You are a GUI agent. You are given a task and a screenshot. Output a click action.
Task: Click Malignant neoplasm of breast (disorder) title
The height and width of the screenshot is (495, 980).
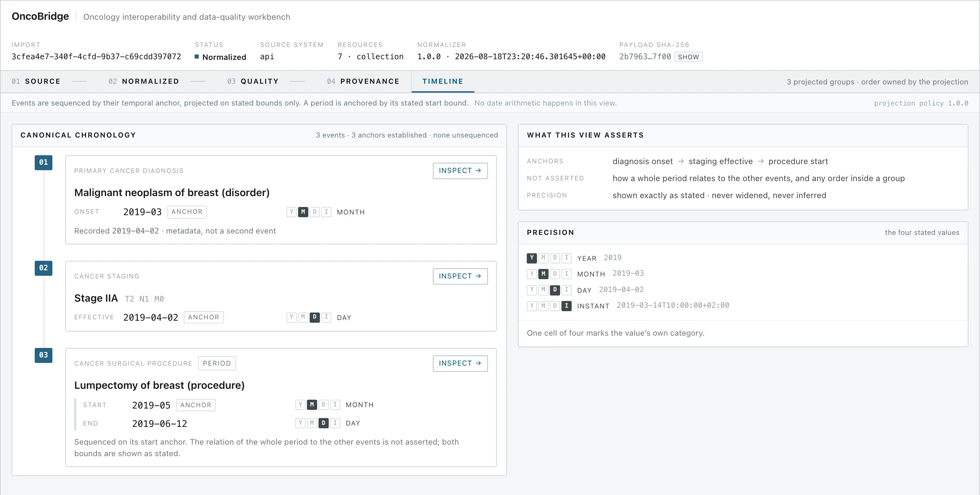pos(171,193)
